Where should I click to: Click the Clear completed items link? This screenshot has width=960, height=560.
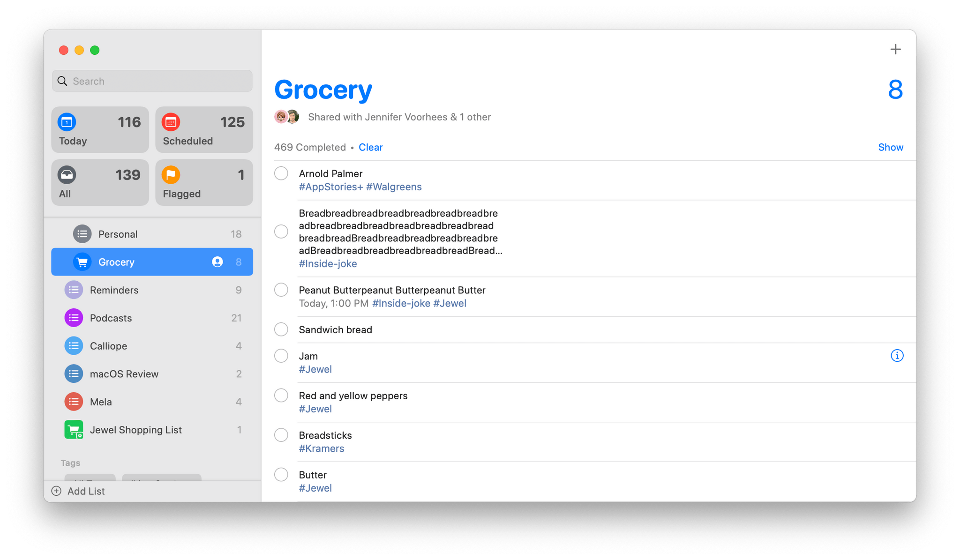(x=371, y=147)
